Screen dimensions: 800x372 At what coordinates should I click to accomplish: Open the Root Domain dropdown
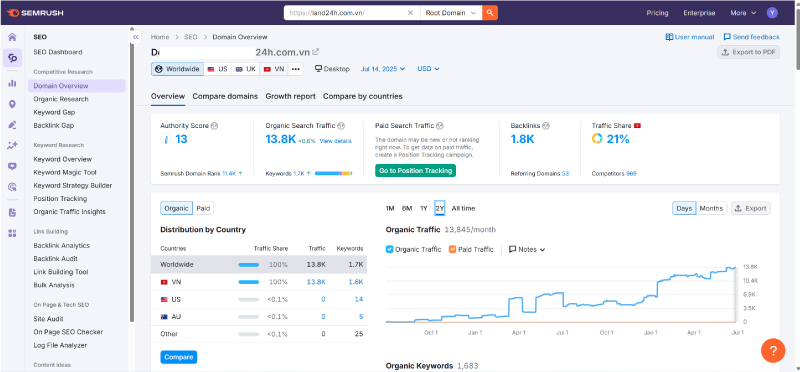click(x=451, y=13)
